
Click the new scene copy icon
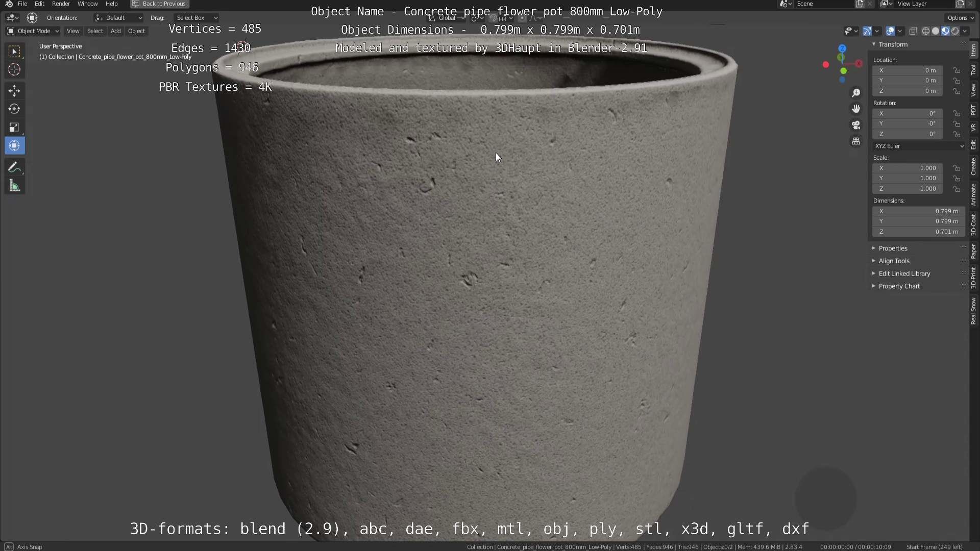point(860,4)
